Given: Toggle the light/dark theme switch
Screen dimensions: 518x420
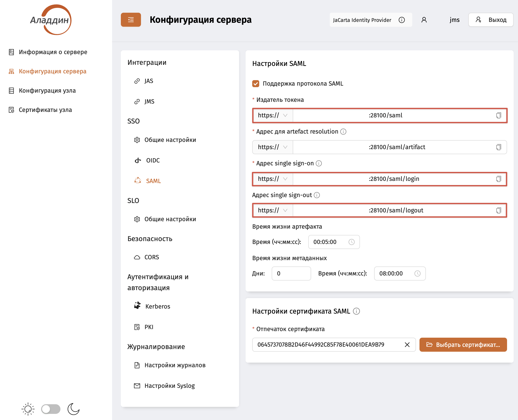Looking at the screenshot, I should (x=51, y=409).
